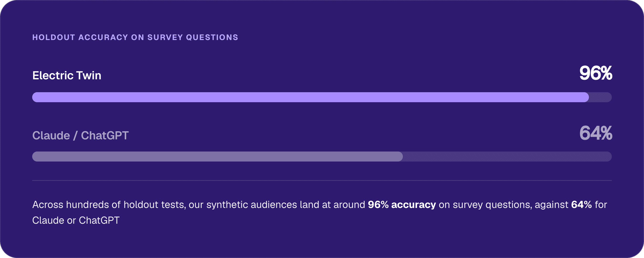Click the "Holdout Accuracy on Survey Questions" heading
644x258 pixels.
[x=135, y=37]
